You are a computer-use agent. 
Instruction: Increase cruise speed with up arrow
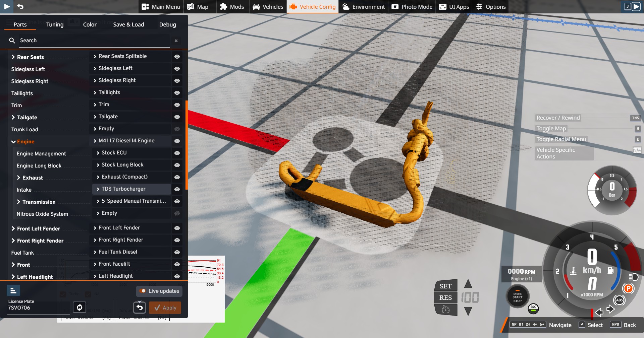[x=468, y=284]
